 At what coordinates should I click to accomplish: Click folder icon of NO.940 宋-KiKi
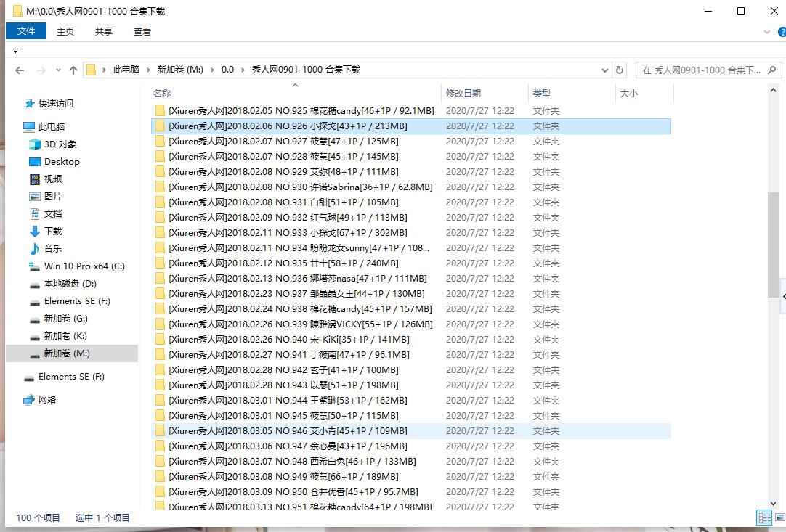point(160,340)
